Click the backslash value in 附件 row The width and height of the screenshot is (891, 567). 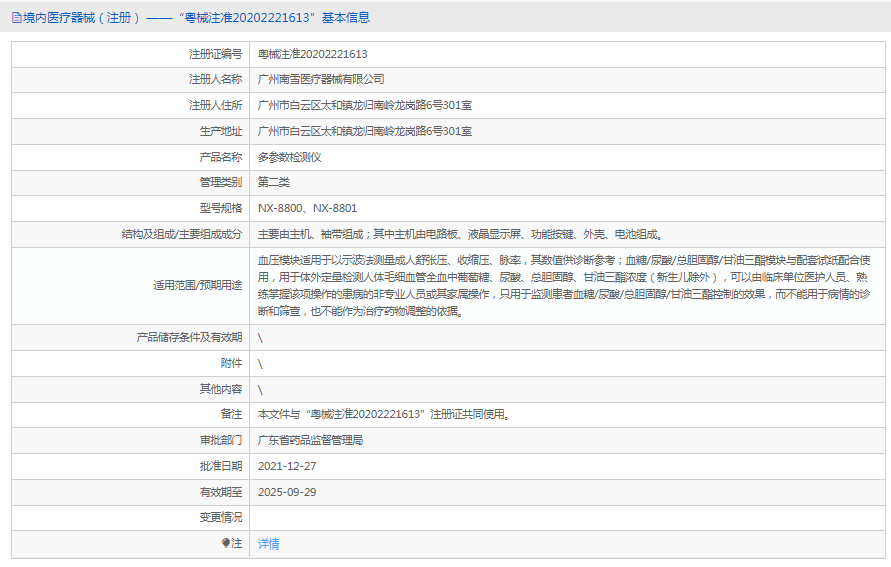click(x=260, y=364)
